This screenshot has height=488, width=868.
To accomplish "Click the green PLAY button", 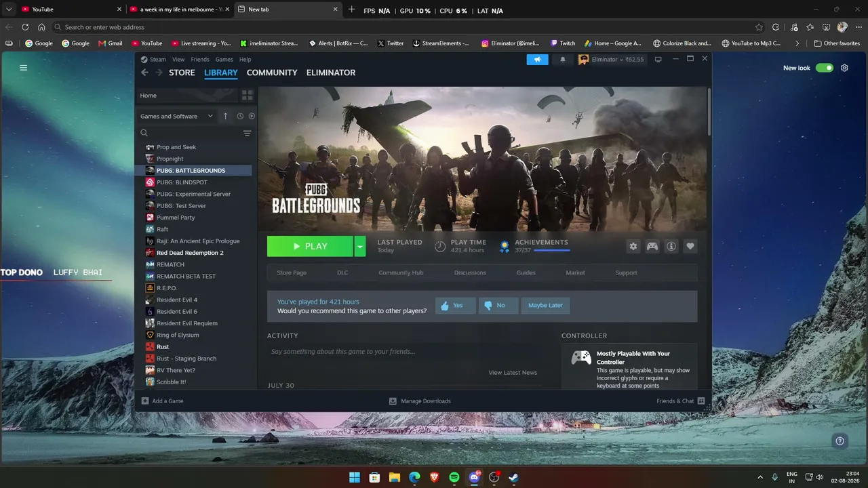I will [x=310, y=246].
